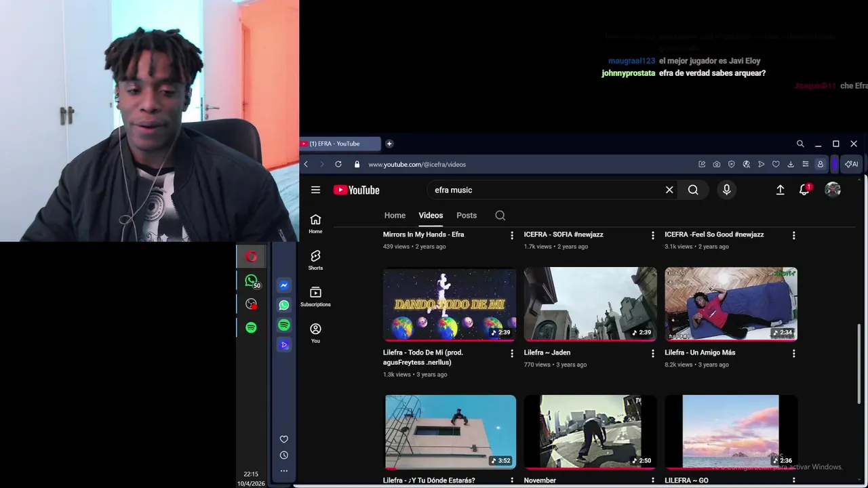Open the search tabs icon in title bar
The height and width of the screenshot is (488, 868).
pos(800,144)
